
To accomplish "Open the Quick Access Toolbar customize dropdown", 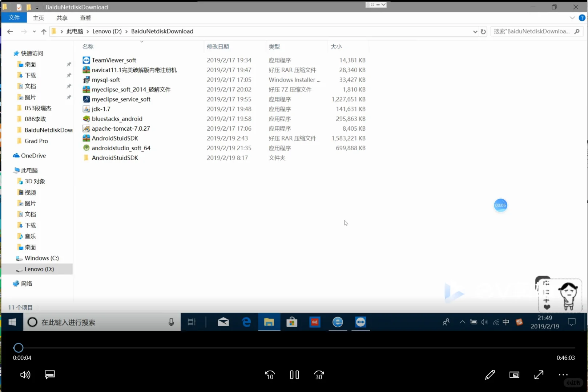I will pyautogui.click(x=37, y=7).
